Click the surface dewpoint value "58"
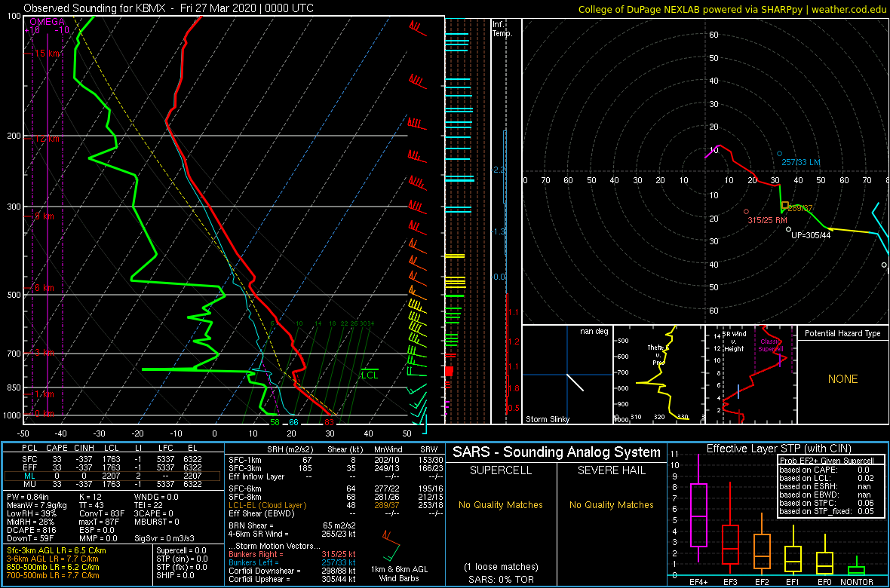890x588 pixels. pyautogui.click(x=275, y=422)
